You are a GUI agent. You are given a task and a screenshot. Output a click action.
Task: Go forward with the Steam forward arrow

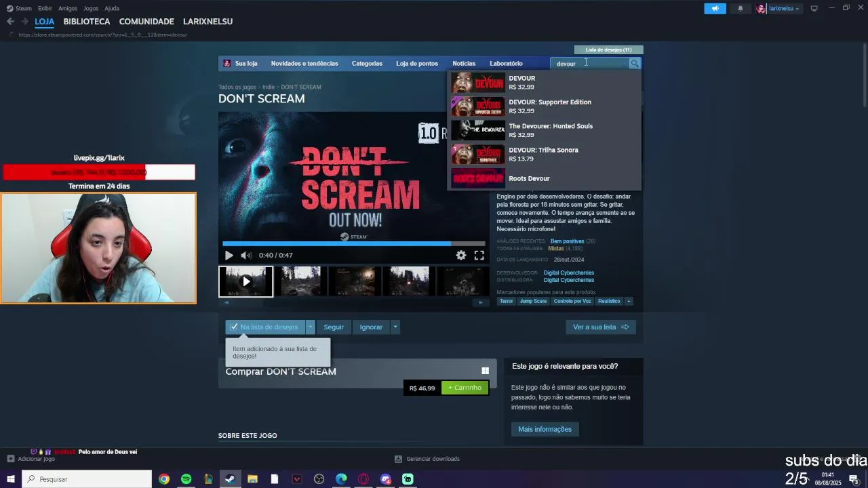click(24, 22)
